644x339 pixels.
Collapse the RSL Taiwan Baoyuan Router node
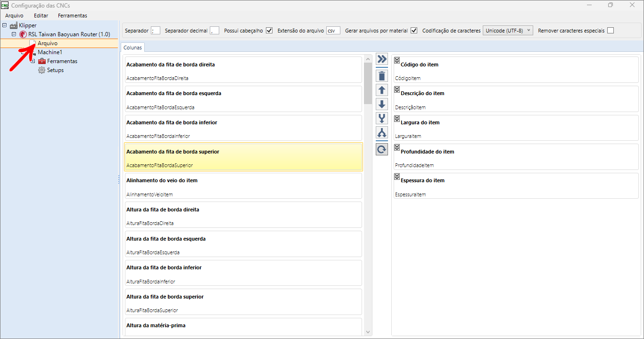14,34
